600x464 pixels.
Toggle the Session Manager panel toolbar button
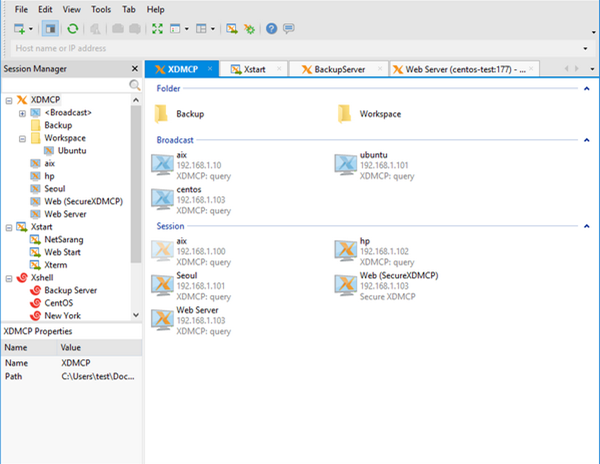(50, 28)
